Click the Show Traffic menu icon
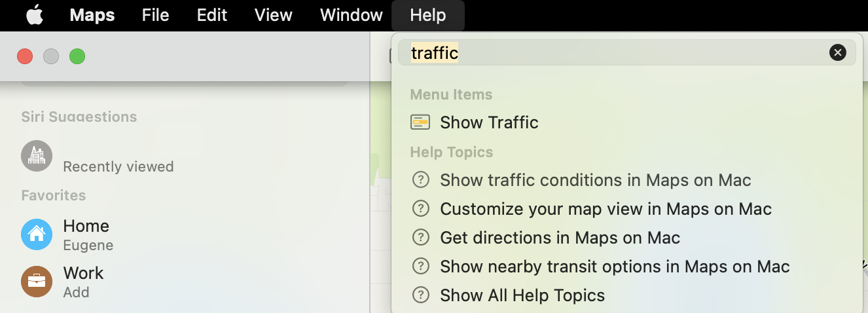 420,122
